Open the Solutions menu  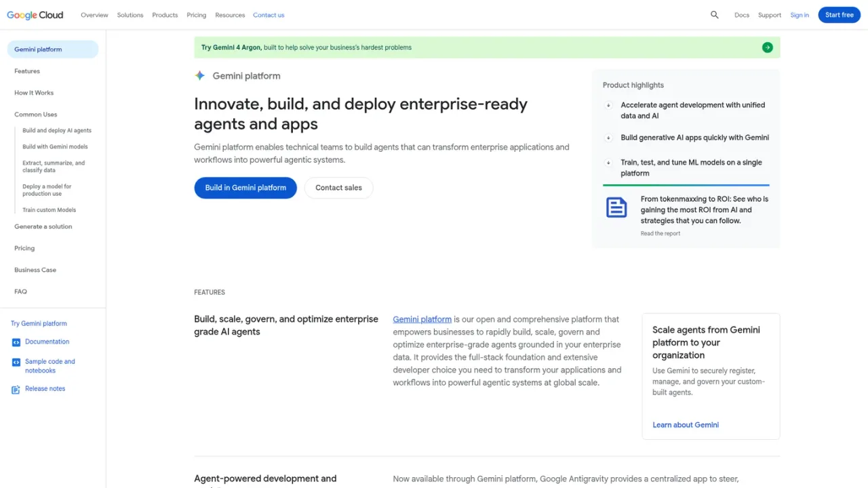point(130,15)
